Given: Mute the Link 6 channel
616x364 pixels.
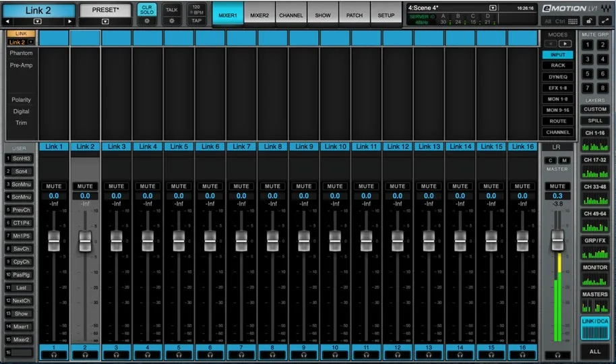Looking at the screenshot, I should [210, 186].
